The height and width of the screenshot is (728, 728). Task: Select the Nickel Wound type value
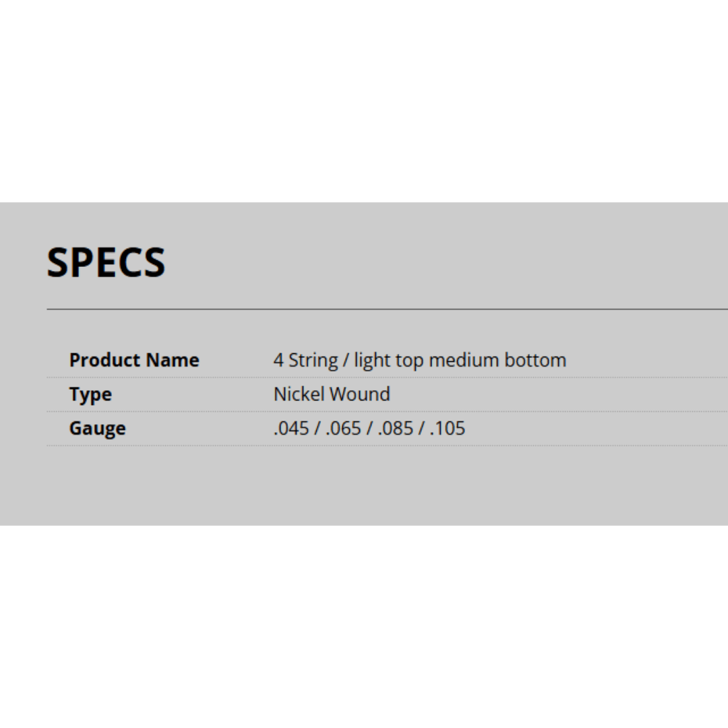tap(332, 394)
